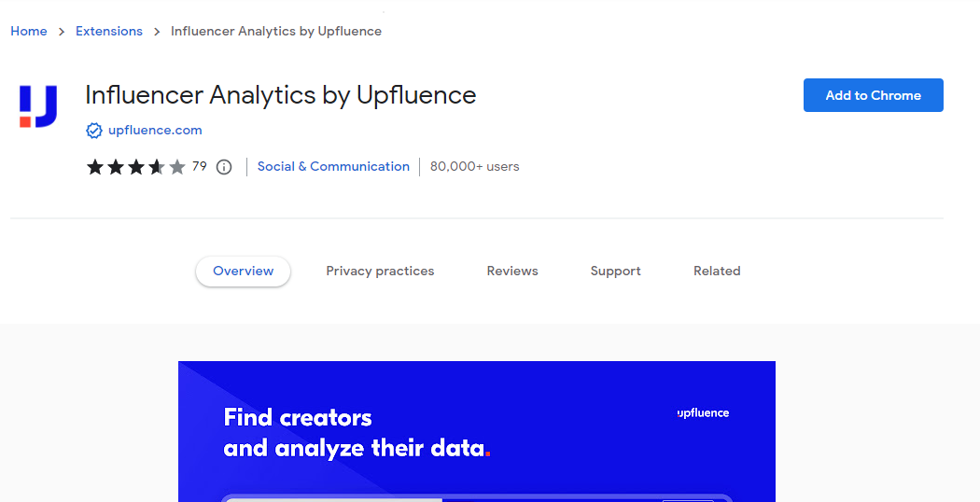Open the upfluence.com publisher link
Viewport: 980px width, 502px height.
tap(155, 131)
